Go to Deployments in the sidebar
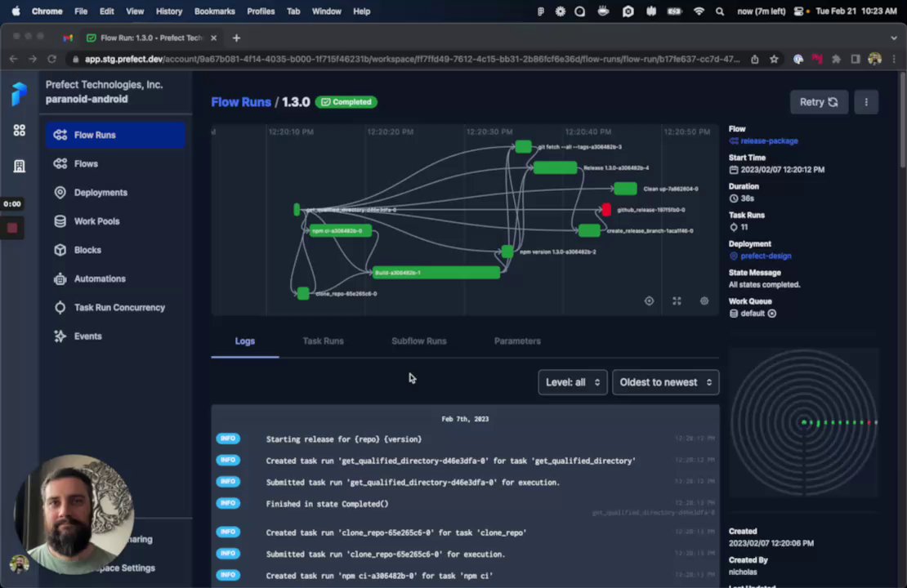 coord(116,193)
